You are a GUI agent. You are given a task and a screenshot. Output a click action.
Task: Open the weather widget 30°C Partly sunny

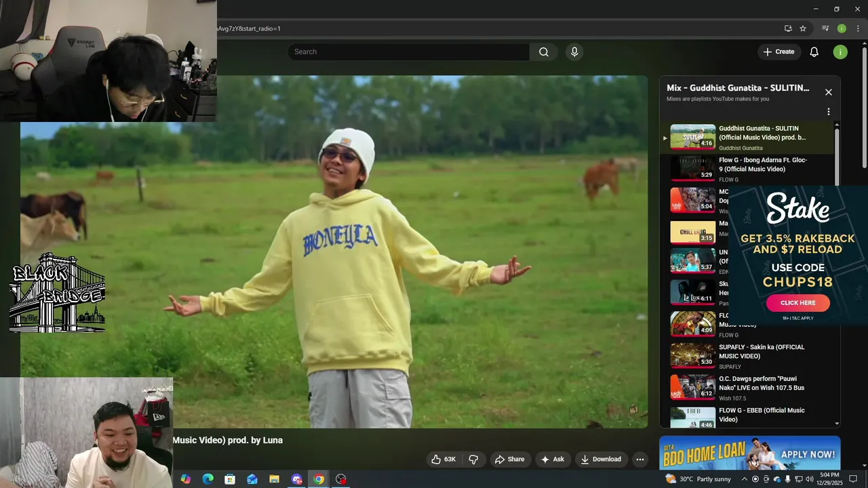point(698,479)
